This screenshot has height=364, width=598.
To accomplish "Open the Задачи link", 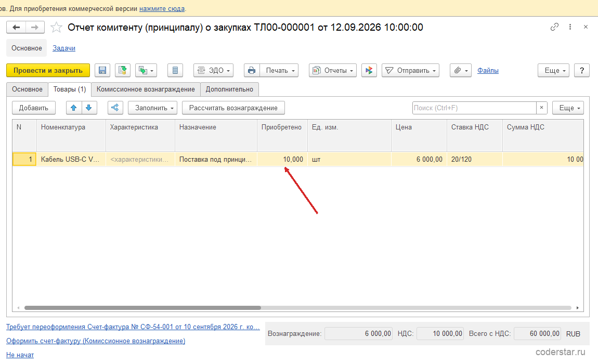I will [63, 48].
